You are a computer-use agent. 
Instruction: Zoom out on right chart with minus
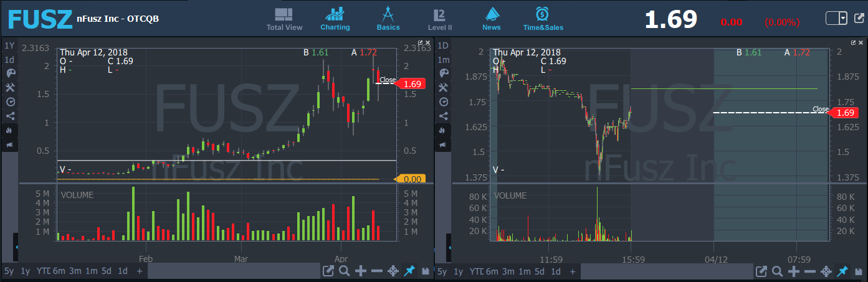coord(810,271)
